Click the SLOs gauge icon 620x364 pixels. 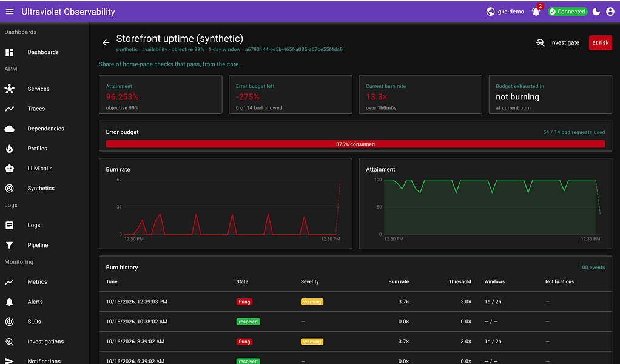tap(10, 322)
